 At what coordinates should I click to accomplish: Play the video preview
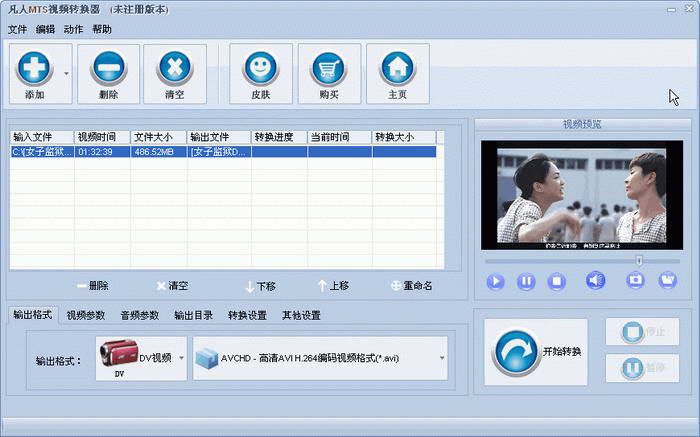496,281
